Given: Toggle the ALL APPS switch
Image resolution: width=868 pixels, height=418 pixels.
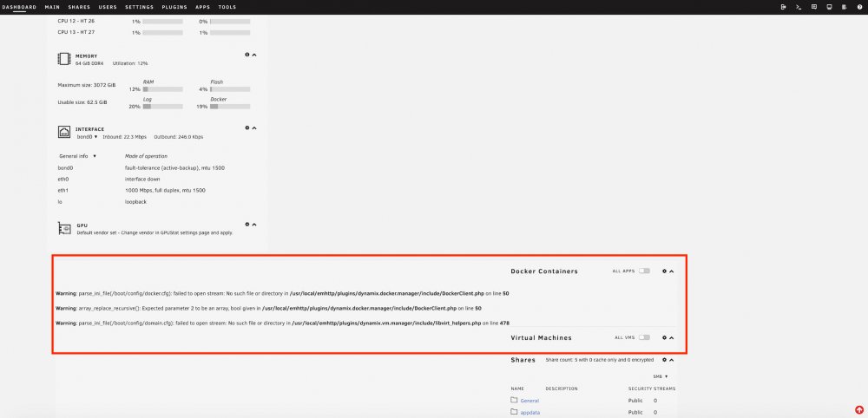Looking at the screenshot, I should click(x=644, y=271).
